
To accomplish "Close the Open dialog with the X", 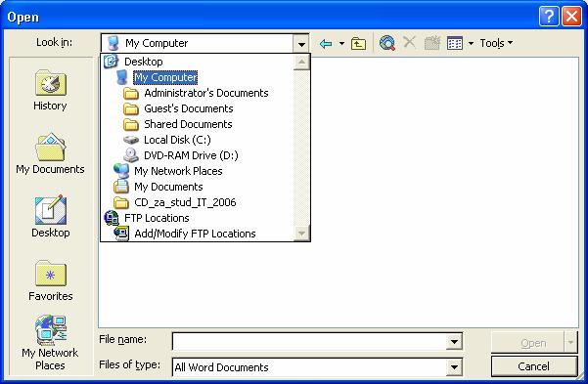I will click(571, 17).
